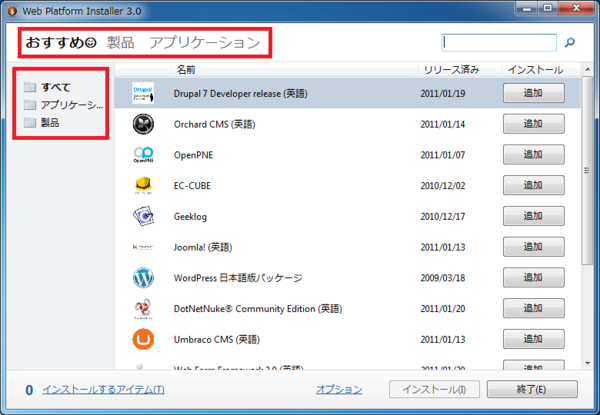Click the search magnifier icon
This screenshot has width=600, height=415.
coord(570,42)
